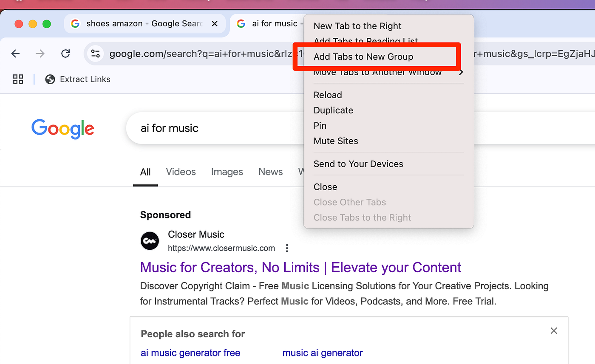Close the shoes amazon tab
Screen dimensions: 595x364
click(x=215, y=24)
